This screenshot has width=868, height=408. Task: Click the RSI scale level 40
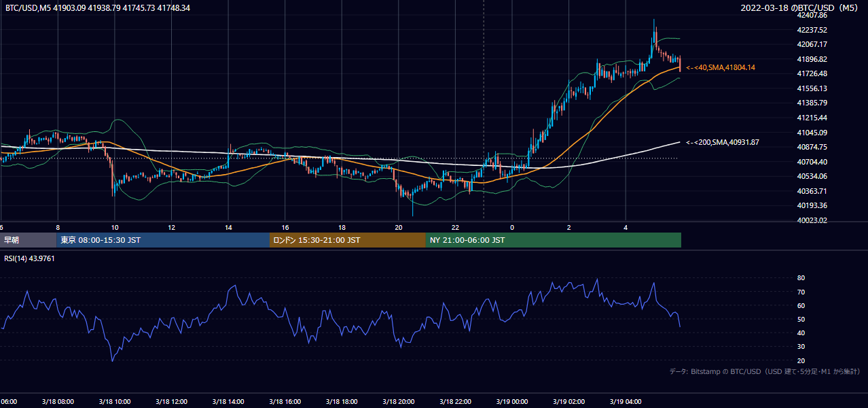coord(801,333)
